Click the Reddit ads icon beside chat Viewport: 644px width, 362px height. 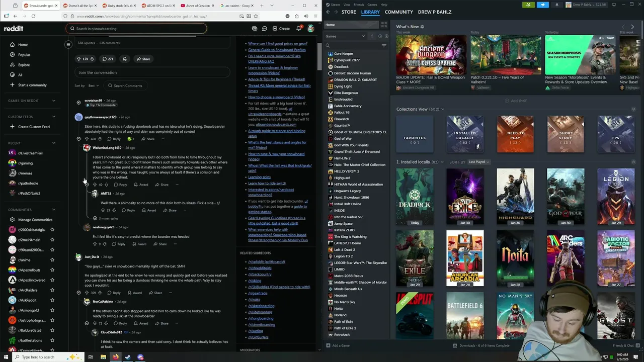tap(255, 29)
